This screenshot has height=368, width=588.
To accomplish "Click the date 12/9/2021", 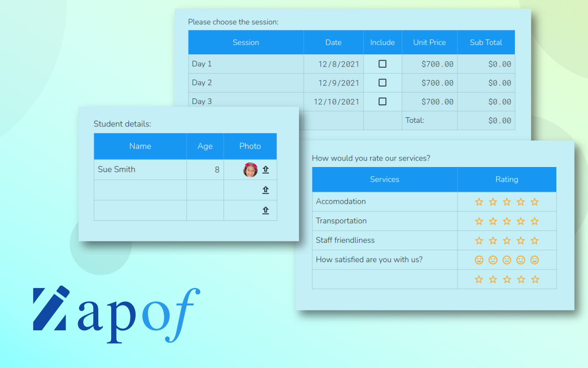I will 339,83.
